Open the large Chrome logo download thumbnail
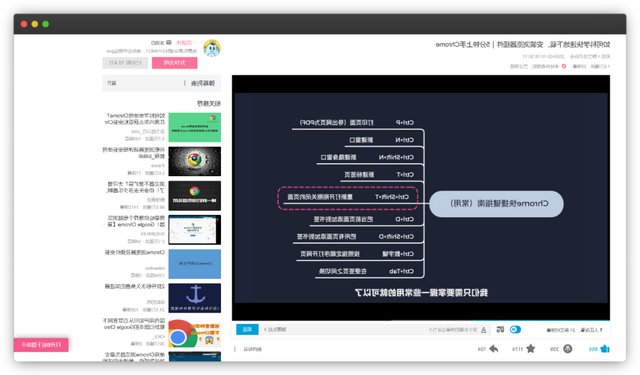Screen dimensions: 640x375 point(195,333)
